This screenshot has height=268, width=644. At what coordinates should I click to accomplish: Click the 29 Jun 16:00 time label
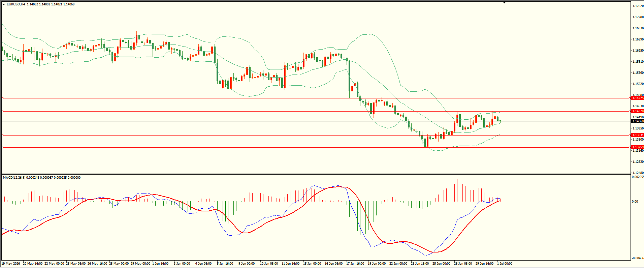coord(484,264)
